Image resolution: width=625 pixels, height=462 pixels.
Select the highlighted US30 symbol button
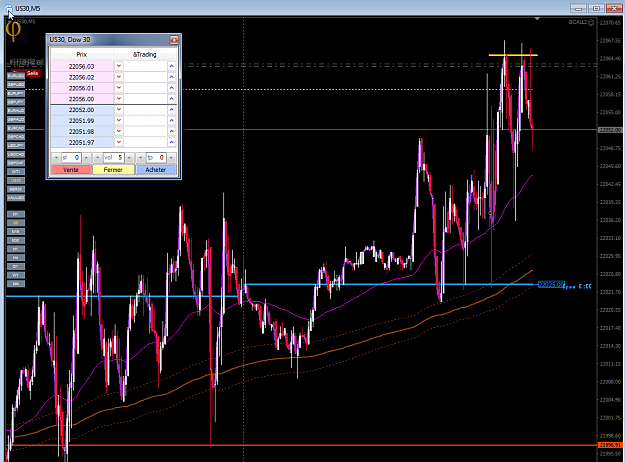click(x=16, y=180)
